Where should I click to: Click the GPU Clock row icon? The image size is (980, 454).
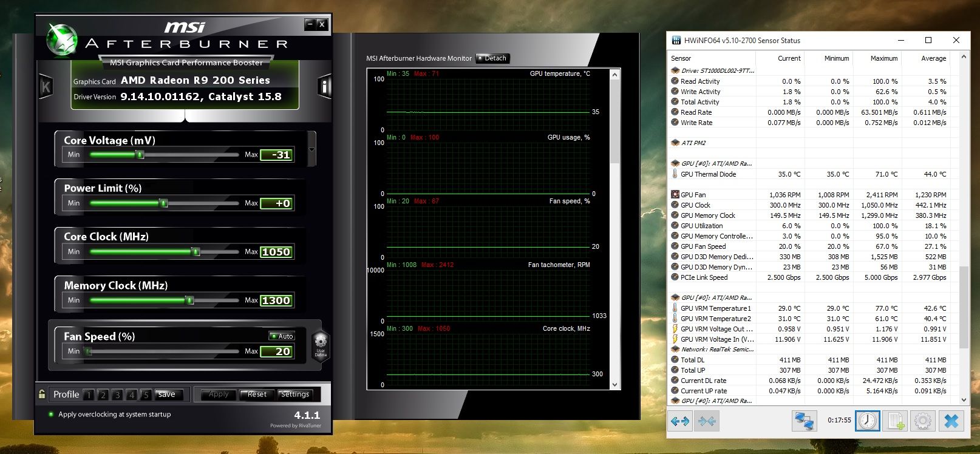click(x=675, y=205)
